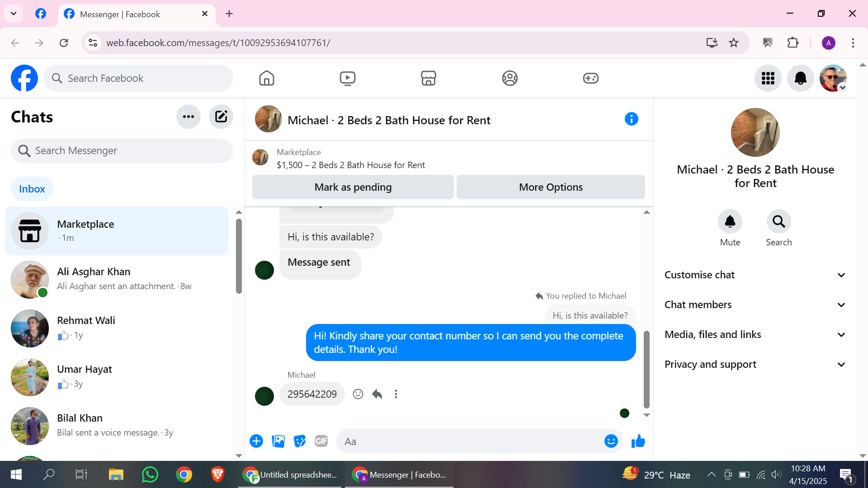Click the GIF picker icon
The image size is (868, 488).
click(321, 441)
